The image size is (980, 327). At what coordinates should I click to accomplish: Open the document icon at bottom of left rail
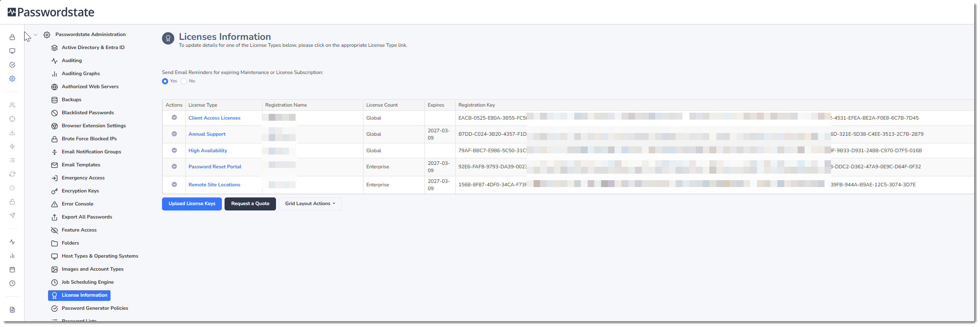coord(12,310)
